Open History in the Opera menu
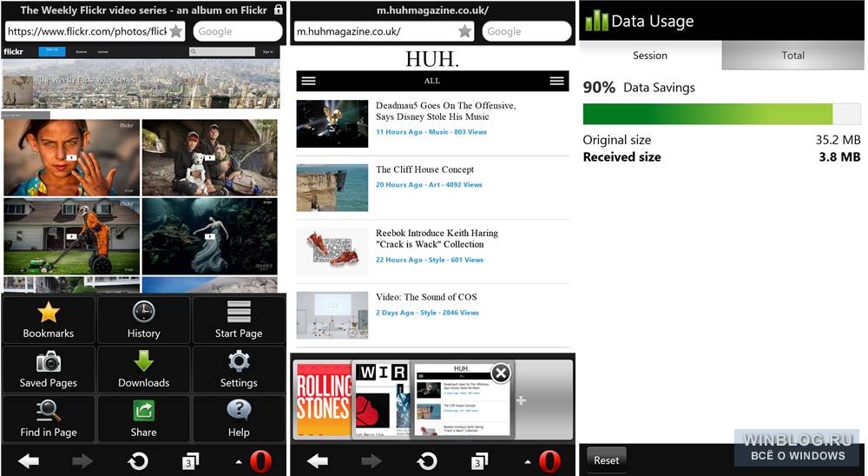This screenshot has width=868, height=476. point(143,320)
